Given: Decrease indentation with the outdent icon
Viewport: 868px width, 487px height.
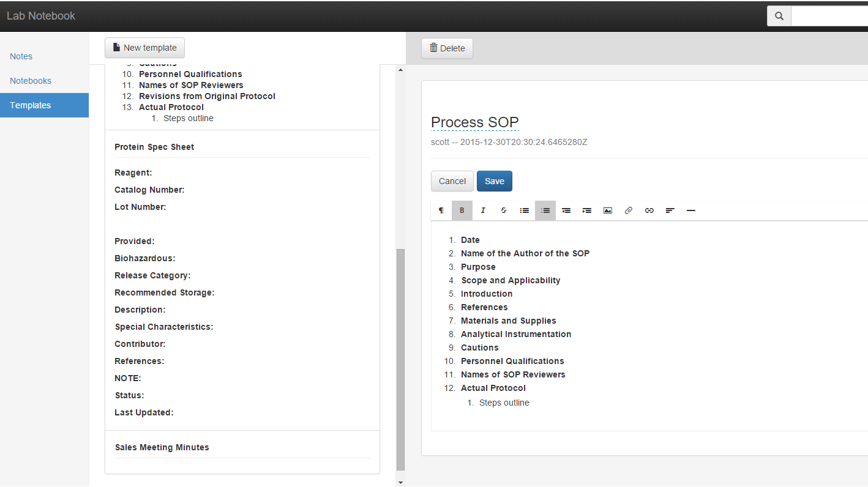Looking at the screenshot, I should tap(566, 210).
